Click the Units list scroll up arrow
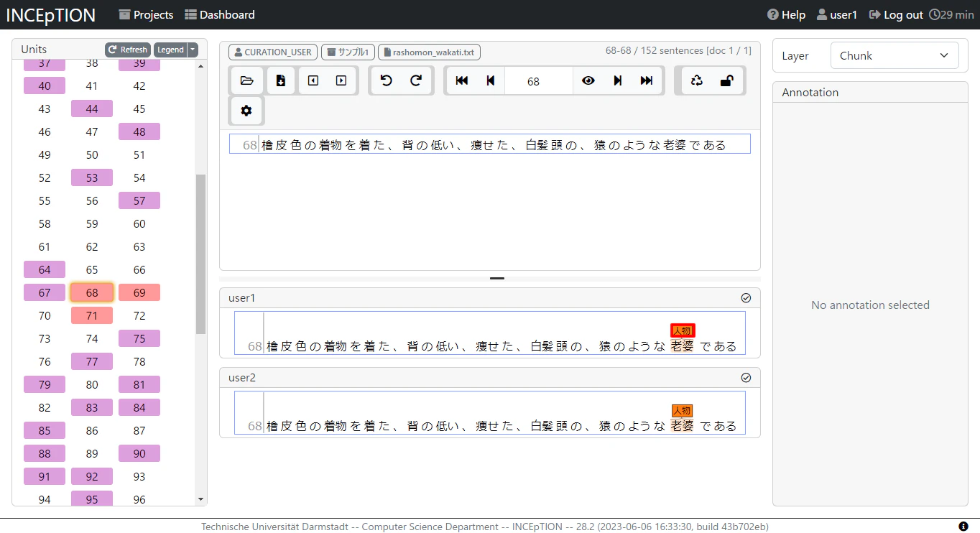Image resolution: width=980 pixels, height=533 pixels. (x=200, y=66)
